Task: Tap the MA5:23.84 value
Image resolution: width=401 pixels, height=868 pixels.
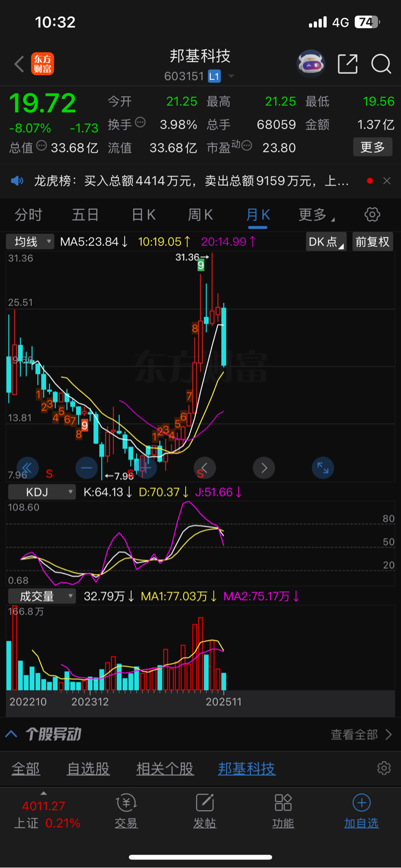Action: tap(94, 242)
